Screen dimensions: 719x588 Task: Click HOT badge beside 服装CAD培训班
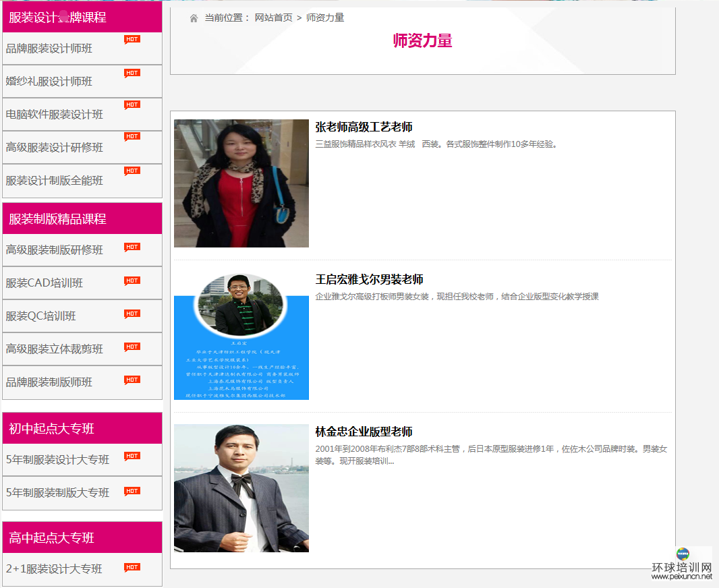[132, 281]
